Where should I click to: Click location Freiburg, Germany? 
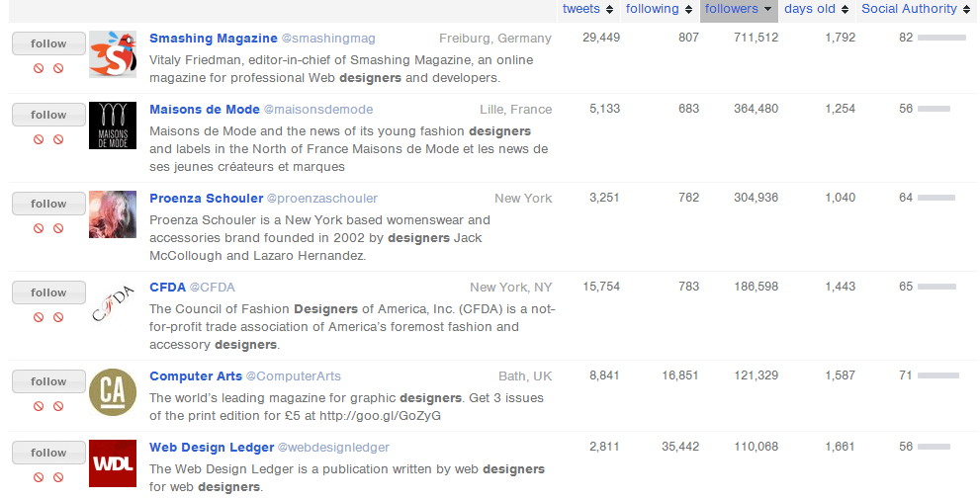point(495,39)
